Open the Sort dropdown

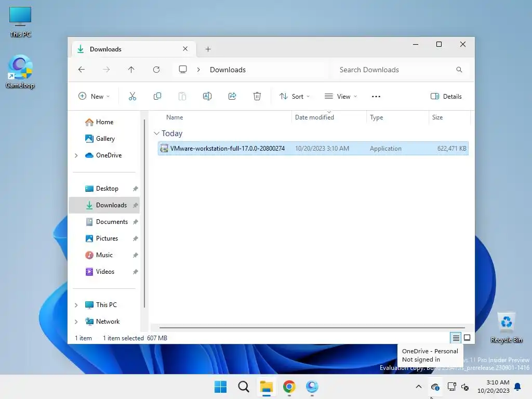click(x=295, y=96)
